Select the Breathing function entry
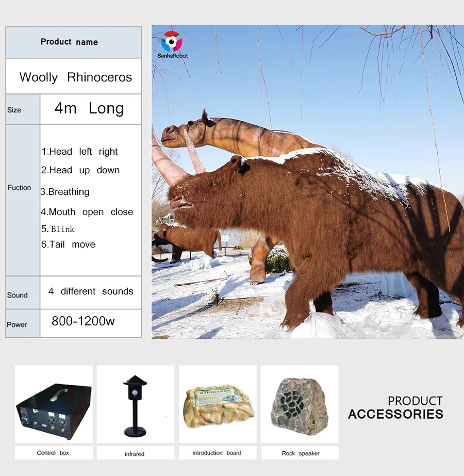This screenshot has height=476, width=464. (x=65, y=192)
